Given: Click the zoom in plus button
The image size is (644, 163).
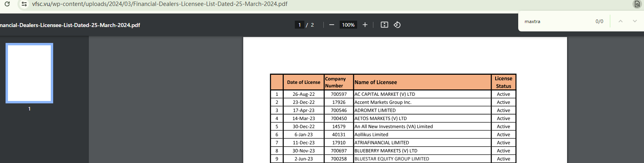Looking at the screenshot, I should point(365,25).
